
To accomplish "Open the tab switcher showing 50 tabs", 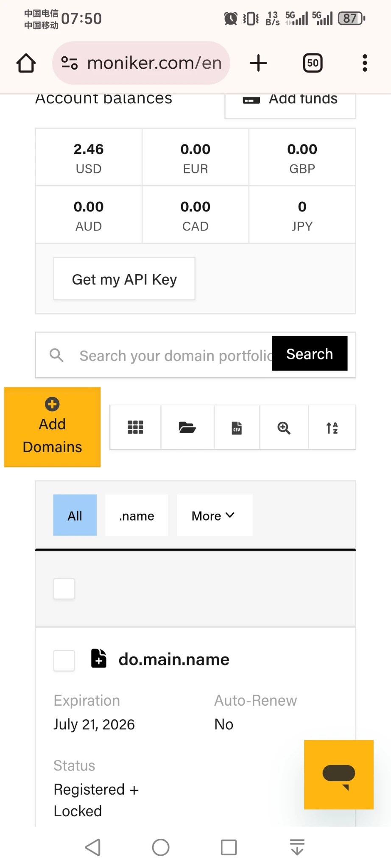I will pos(313,63).
